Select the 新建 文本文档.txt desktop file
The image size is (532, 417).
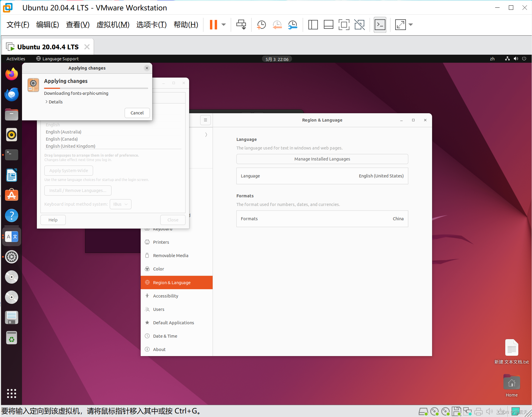pos(511,352)
